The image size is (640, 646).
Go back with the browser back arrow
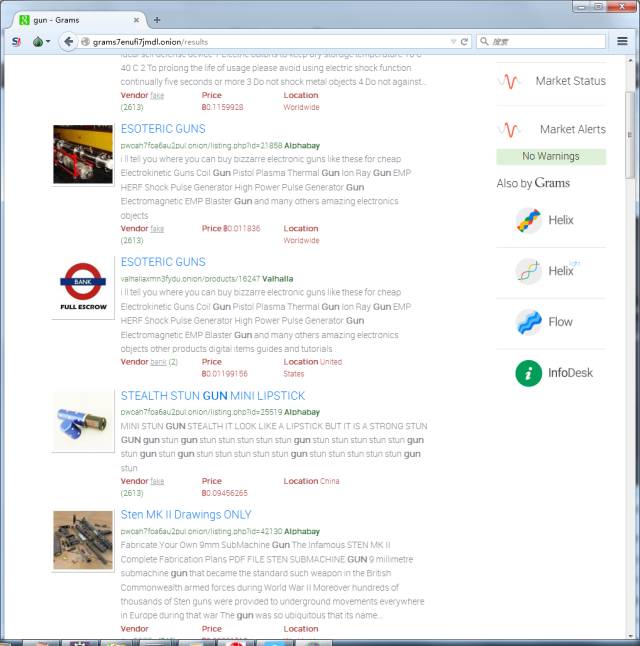click(x=68, y=42)
